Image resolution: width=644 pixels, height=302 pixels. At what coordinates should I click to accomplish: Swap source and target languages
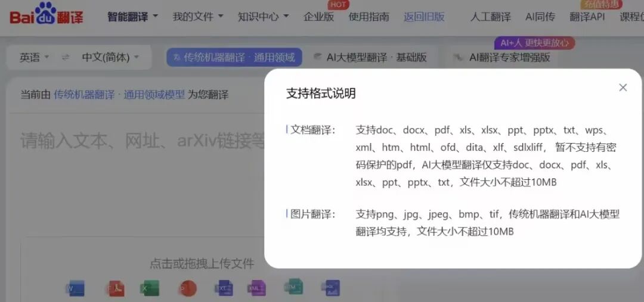coord(66,57)
